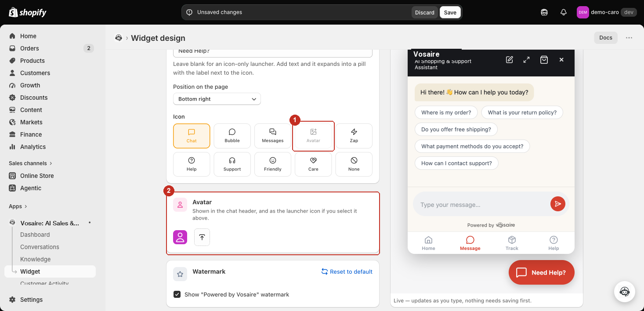This screenshot has width=644, height=311.
Task: Open the notifications bell
Action: 564,12
